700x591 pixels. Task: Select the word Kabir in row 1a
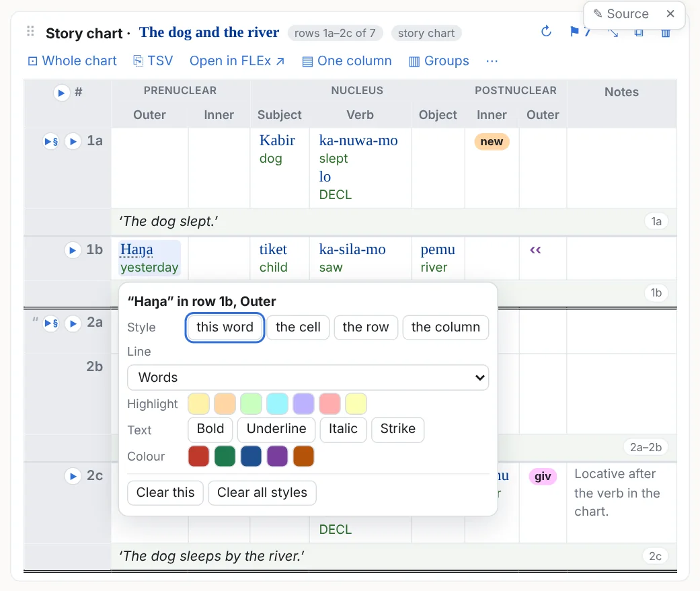277,141
